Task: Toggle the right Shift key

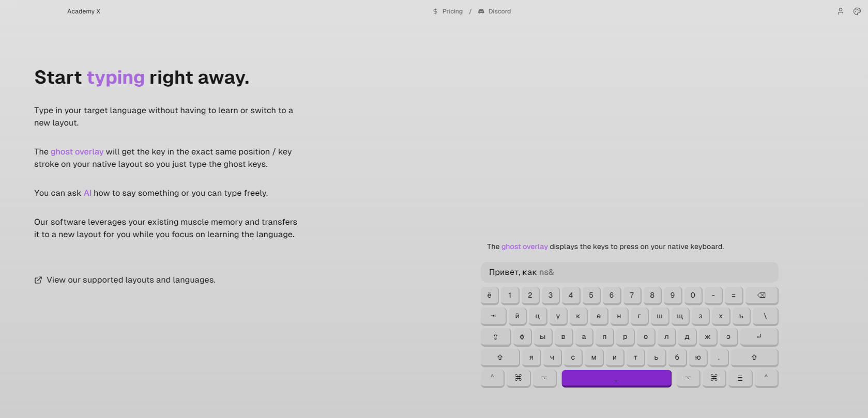Action: pyautogui.click(x=754, y=358)
